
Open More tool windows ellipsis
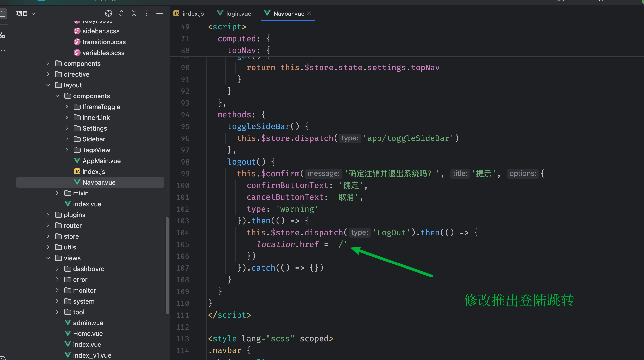(x=3, y=51)
